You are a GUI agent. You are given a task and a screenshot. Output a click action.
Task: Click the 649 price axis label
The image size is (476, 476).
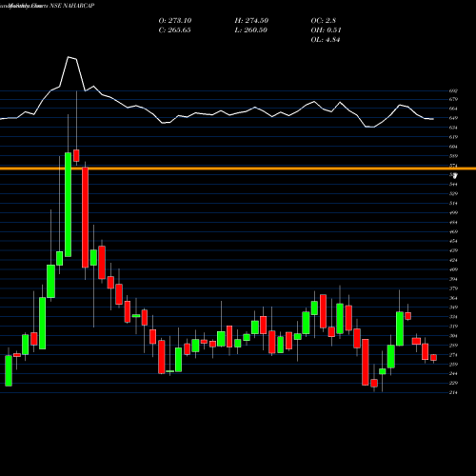click(x=453, y=118)
